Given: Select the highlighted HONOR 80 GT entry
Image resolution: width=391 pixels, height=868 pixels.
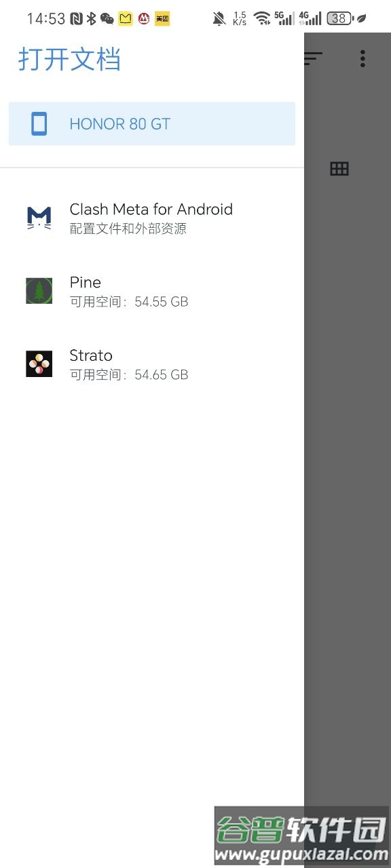Looking at the screenshot, I should click(151, 124).
